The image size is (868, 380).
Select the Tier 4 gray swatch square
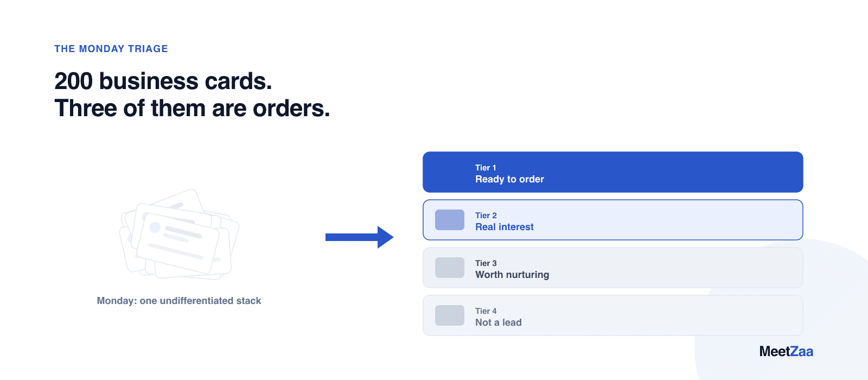[x=450, y=315]
